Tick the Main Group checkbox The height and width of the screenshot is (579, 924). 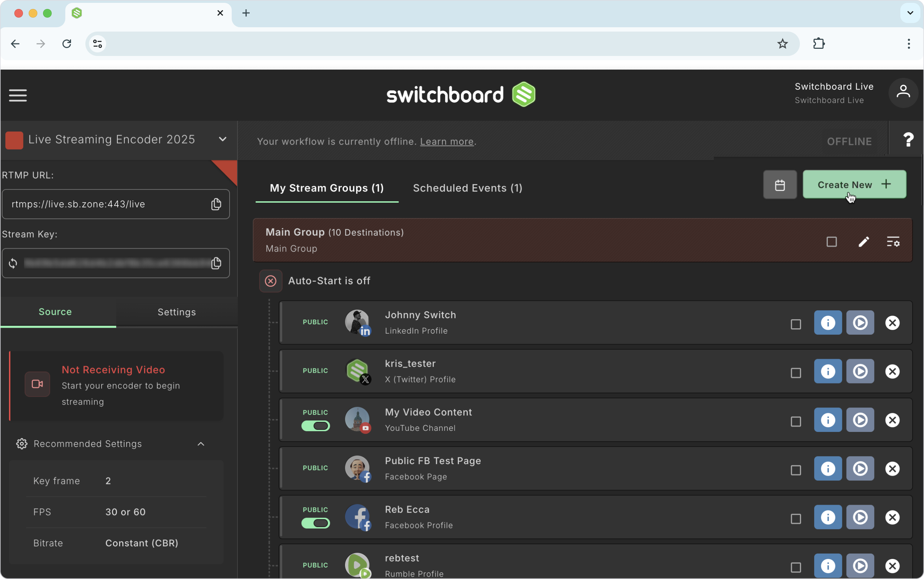(x=831, y=242)
